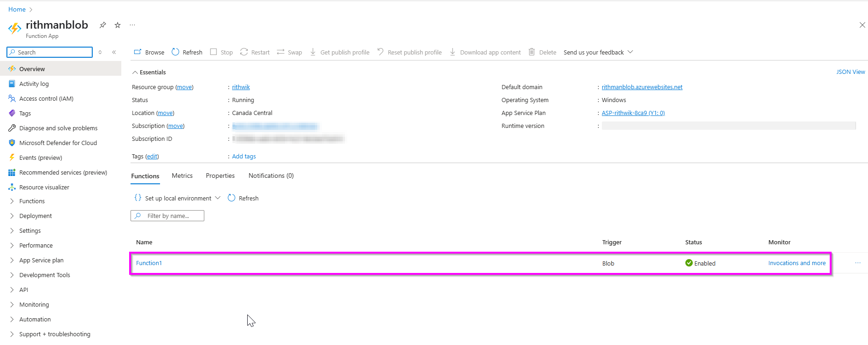Viewport: 868px width, 345px height.
Task: Open the rithwik resource group link
Action: click(241, 87)
